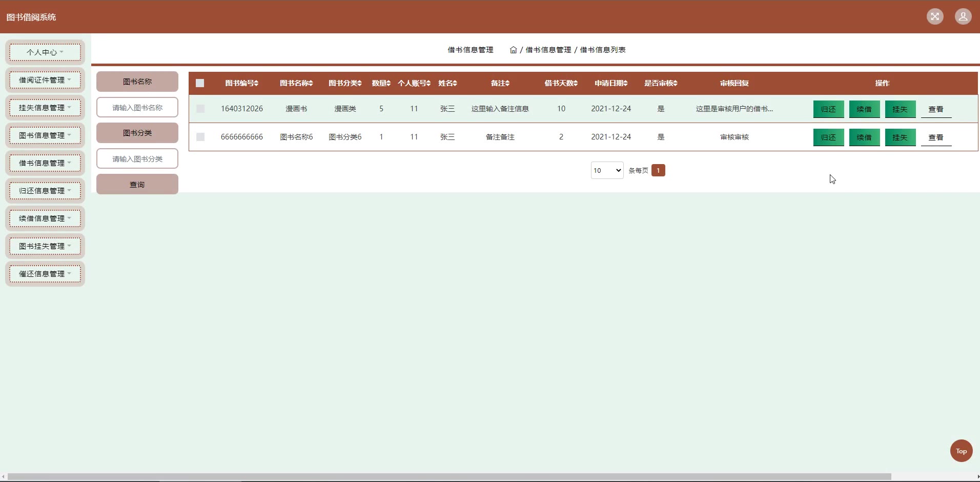Click 续借 for the 漫画书 row
The width and height of the screenshot is (980, 482).
864,109
